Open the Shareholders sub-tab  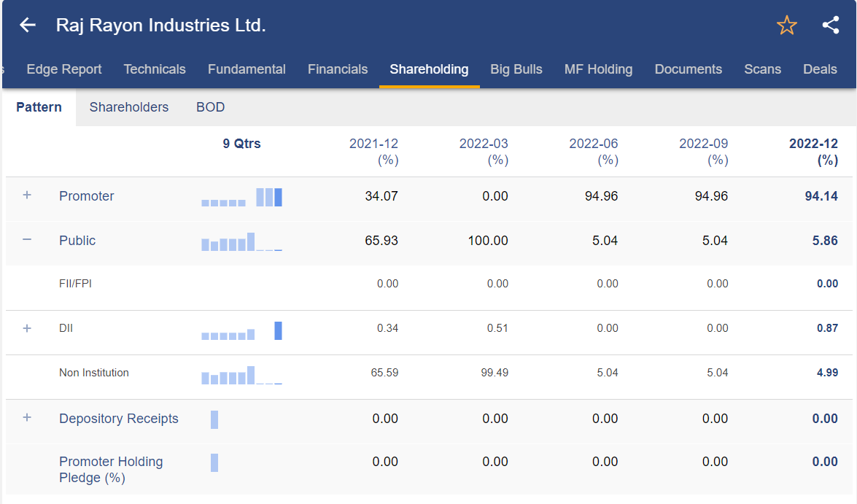pyautogui.click(x=129, y=107)
